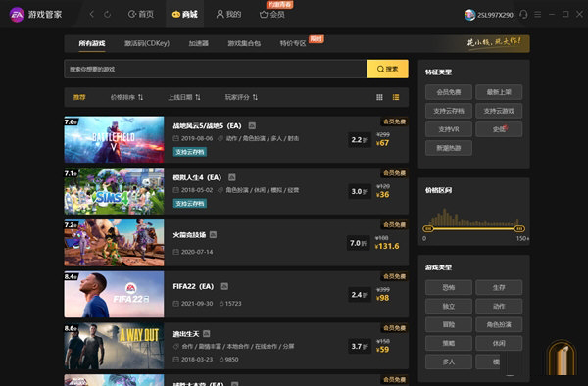Click the flame popularity icon 15723
588x386 pixels.
tap(221, 304)
